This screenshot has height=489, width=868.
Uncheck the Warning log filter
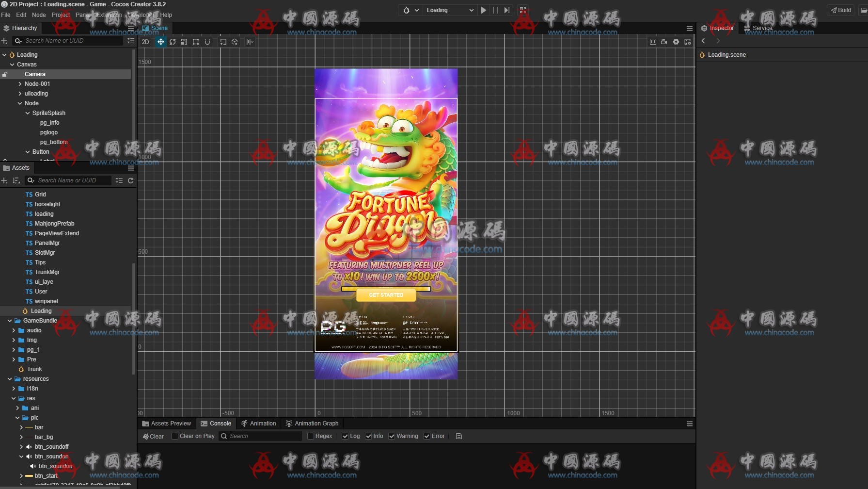point(392,436)
